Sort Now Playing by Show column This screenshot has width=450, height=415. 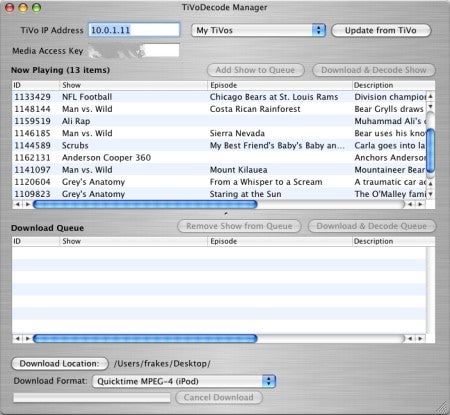pyautogui.click(x=134, y=85)
